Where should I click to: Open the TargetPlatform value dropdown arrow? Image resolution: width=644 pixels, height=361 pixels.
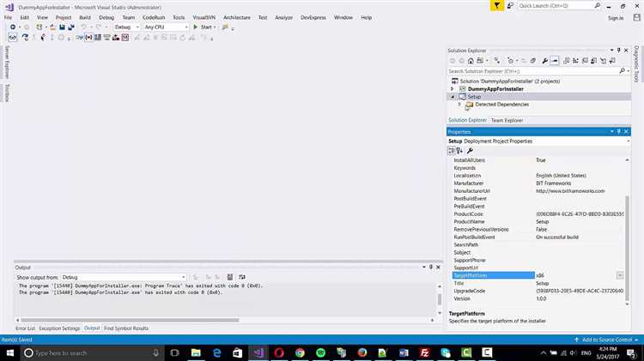pos(619,275)
